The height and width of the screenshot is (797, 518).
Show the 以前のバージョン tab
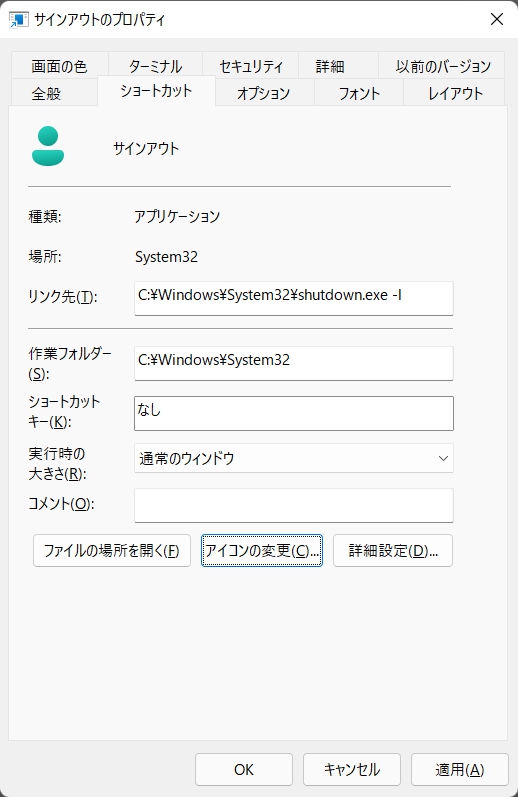[443, 66]
